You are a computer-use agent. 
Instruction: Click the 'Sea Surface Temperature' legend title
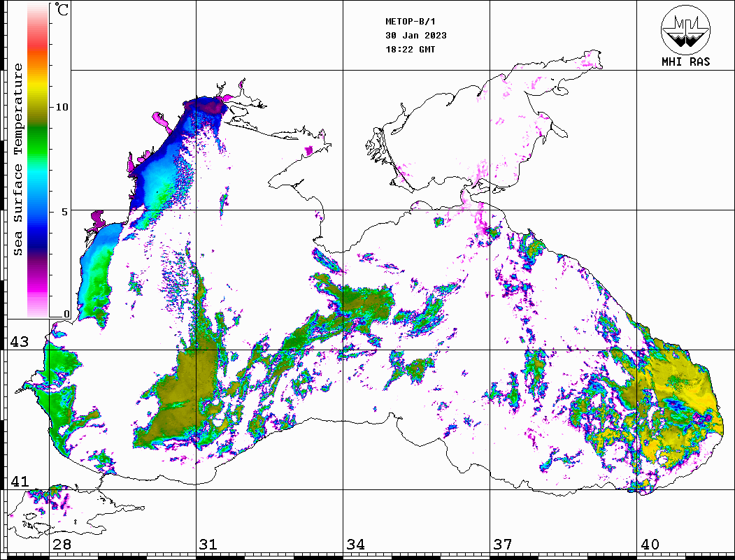pyautogui.click(x=17, y=160)
